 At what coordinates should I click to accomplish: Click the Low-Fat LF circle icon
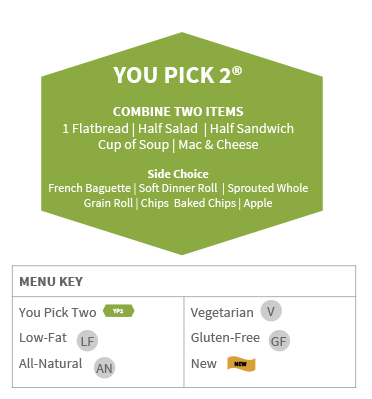click(87, 341)
